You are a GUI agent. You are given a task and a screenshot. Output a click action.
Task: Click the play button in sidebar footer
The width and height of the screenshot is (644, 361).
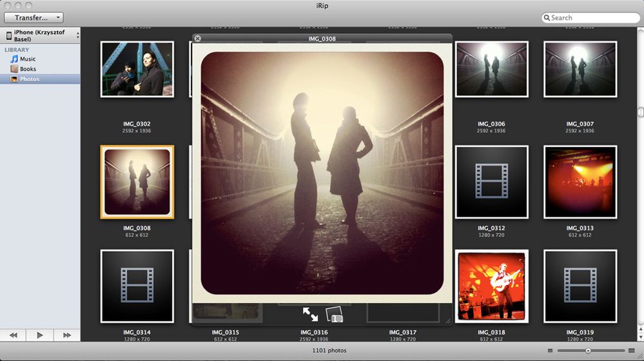40,335
